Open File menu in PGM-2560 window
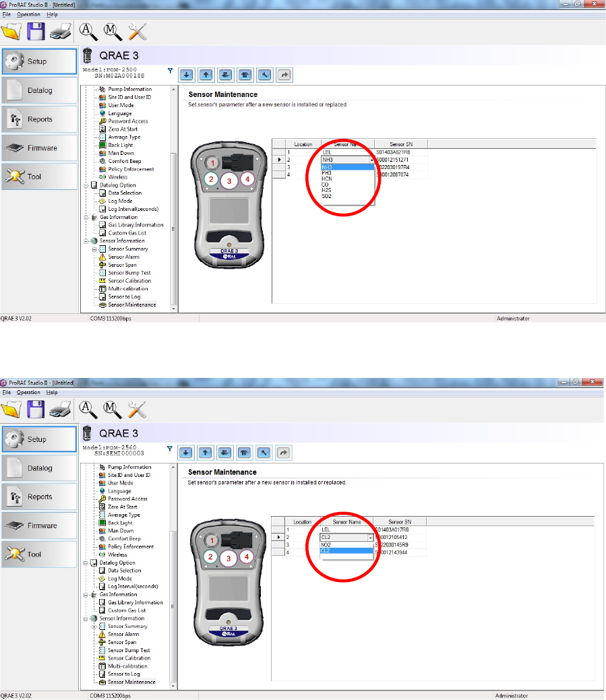 click(7, 392)
